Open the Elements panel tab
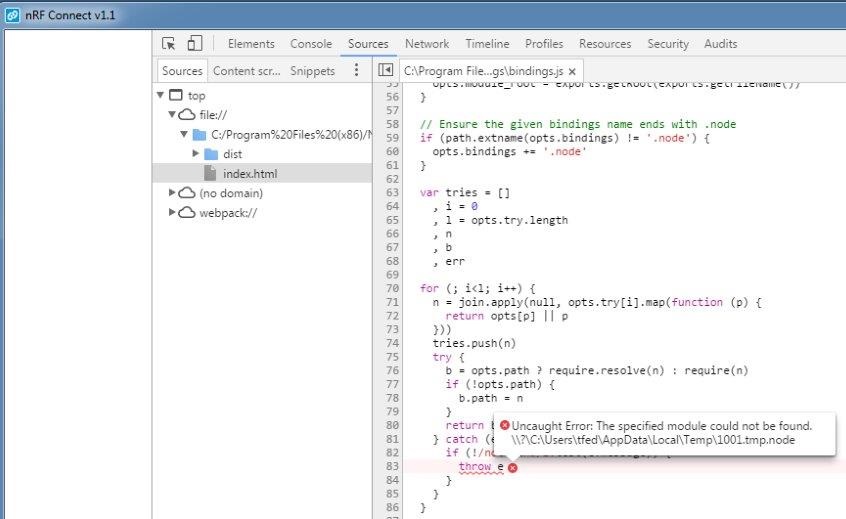The height and width of the screenshot is (519, 846). tap(251, 44)
